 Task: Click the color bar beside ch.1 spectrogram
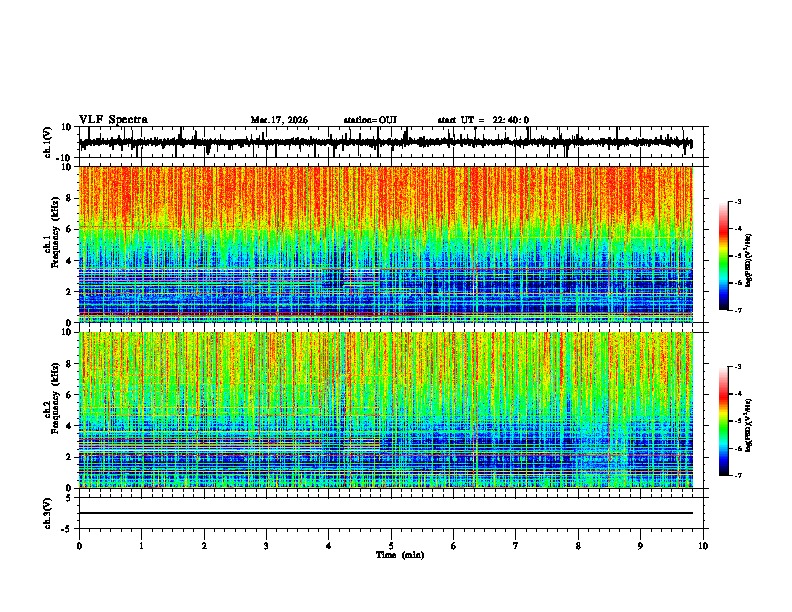tap(724, 256)
